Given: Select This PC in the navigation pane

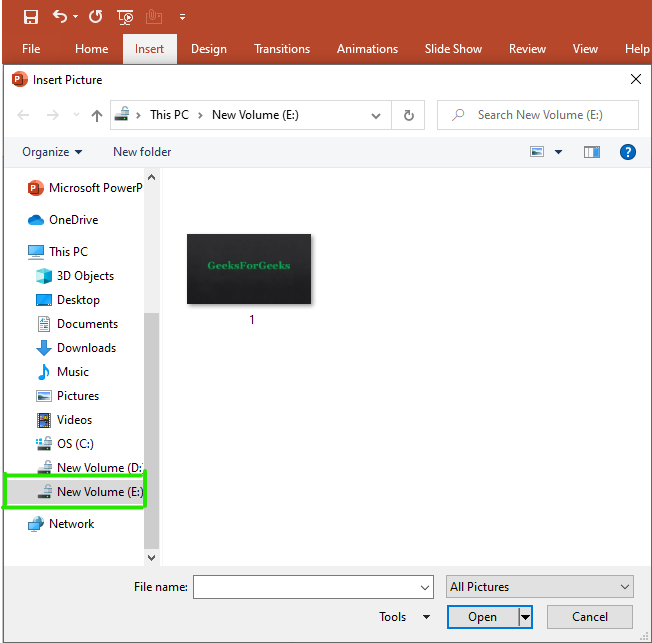Looking at the screenshot, I should [58, 252].
